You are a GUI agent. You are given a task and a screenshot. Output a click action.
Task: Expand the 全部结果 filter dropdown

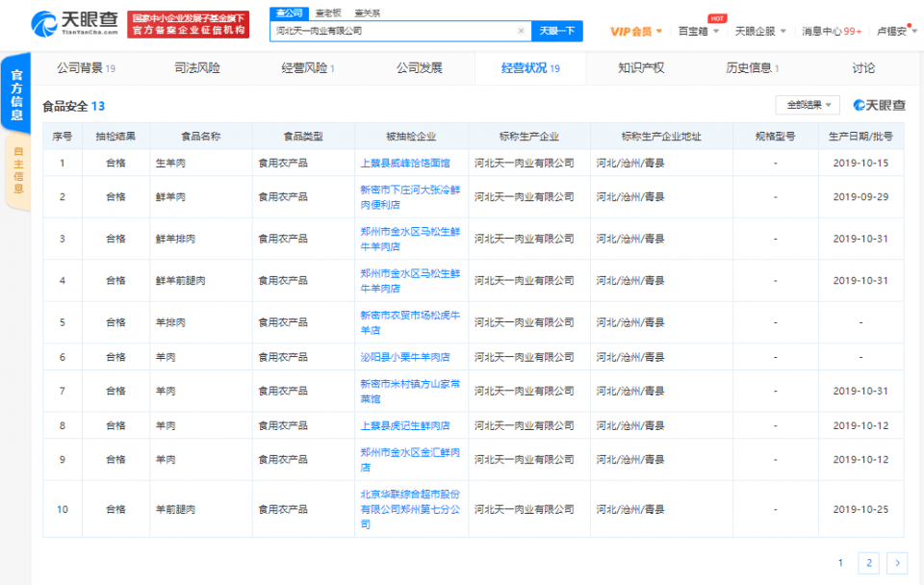pos(808,105)
